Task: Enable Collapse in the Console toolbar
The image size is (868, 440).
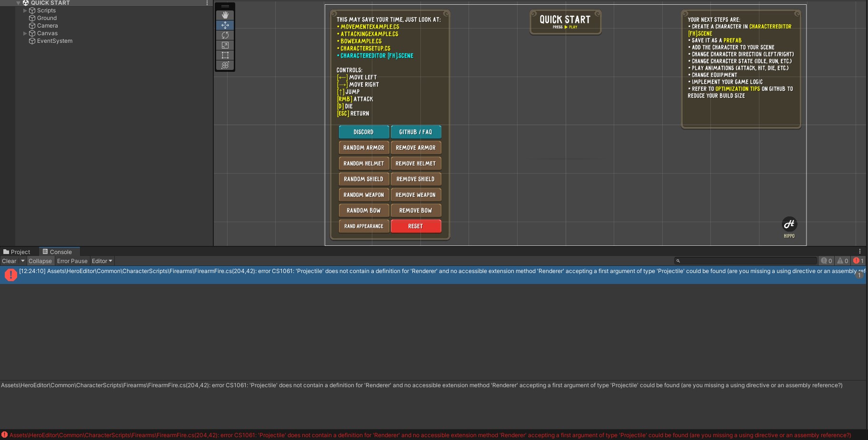Action: tap(40, 261)
